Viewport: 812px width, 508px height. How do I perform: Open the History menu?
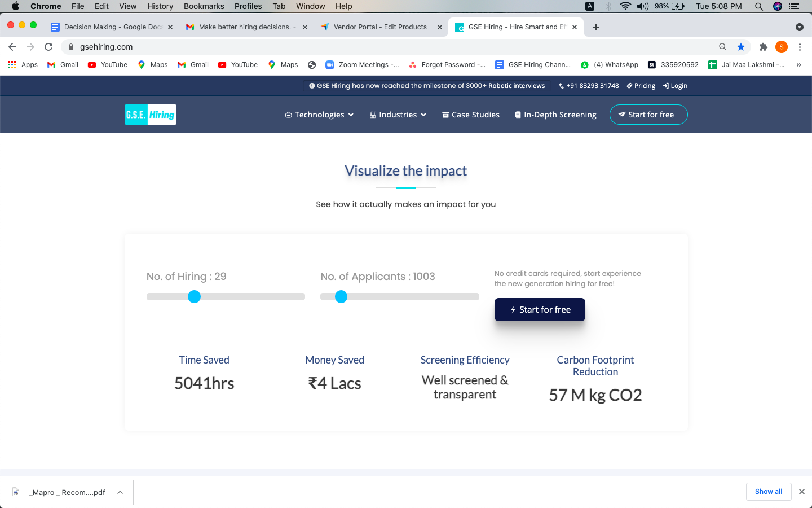[160, 6]
